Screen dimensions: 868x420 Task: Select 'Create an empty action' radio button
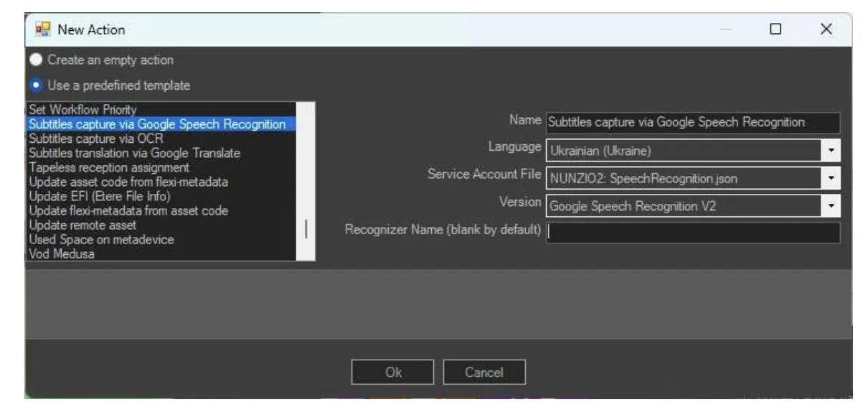click(36, 60)
